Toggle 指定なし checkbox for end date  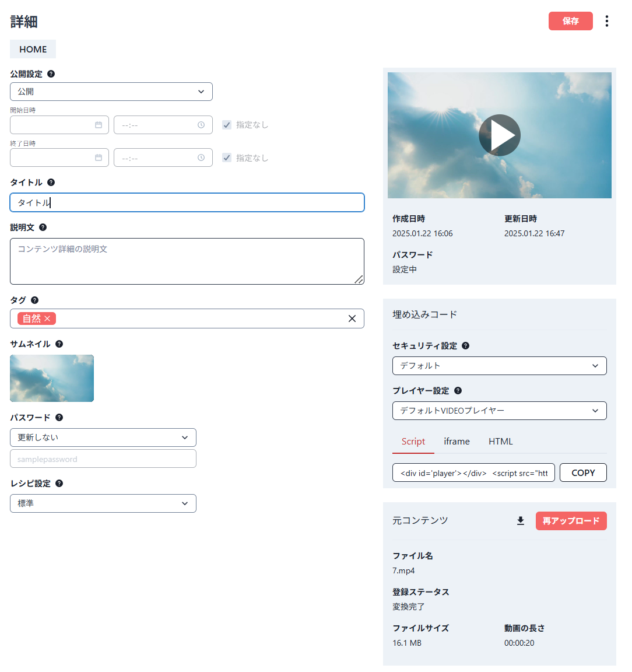pyautogui.click(x=227, y=158)
